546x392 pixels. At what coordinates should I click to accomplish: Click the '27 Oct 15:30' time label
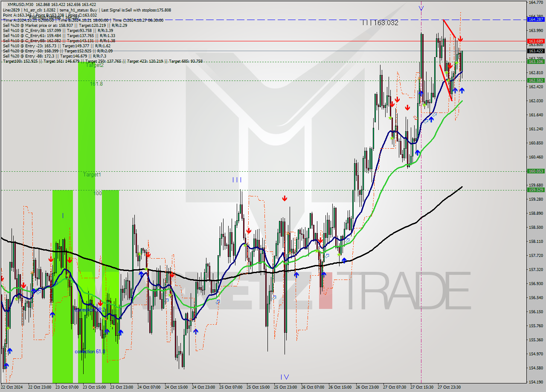[x=422, y=387]
